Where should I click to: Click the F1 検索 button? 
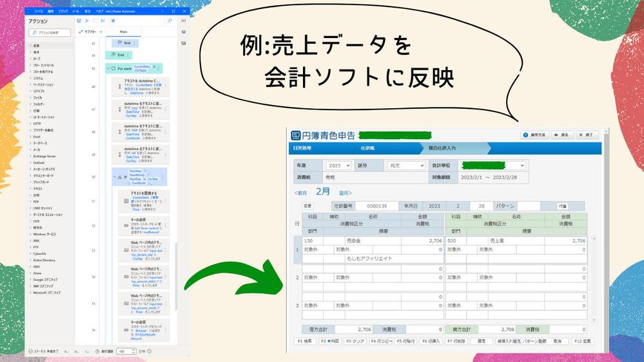pyautogui.click(x=305, y=341)
